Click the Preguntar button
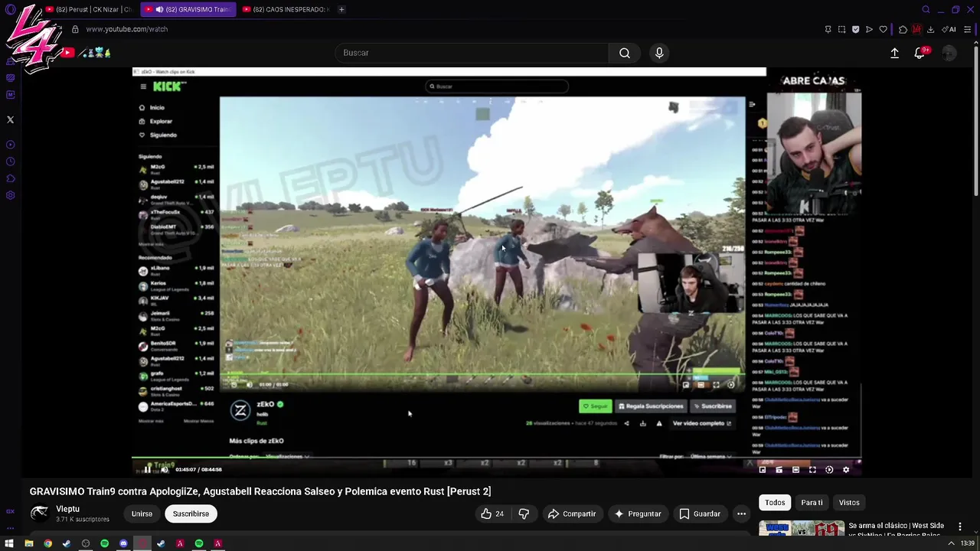Image resolution: width=980 pixels, height=551 pixels. pyautogui.click(x=637, y=514)
